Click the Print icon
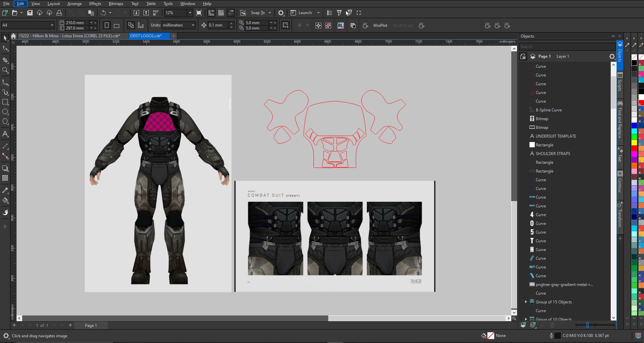The height and width of the screenshot is (343, 644). coord(59,13)
